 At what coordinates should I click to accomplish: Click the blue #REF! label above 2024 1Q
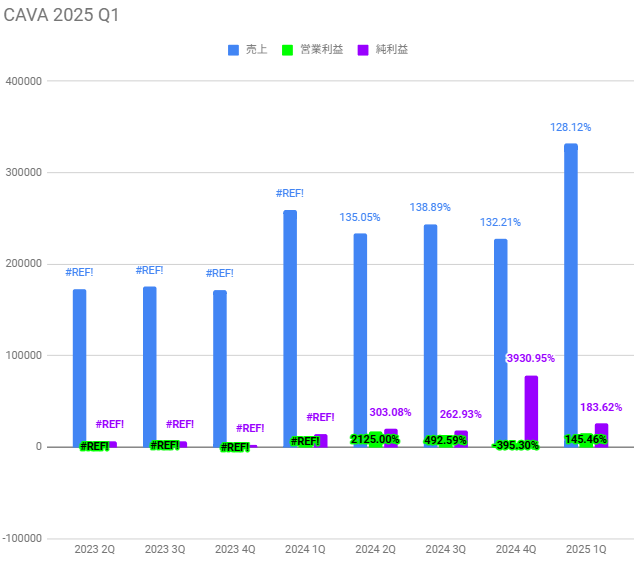(290, 193)
